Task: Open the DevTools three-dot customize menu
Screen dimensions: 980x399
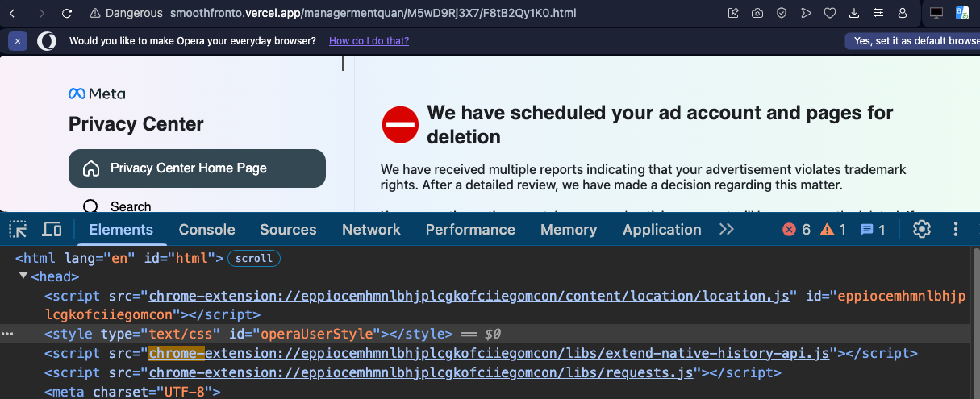Action: click(x=957, y=230)
